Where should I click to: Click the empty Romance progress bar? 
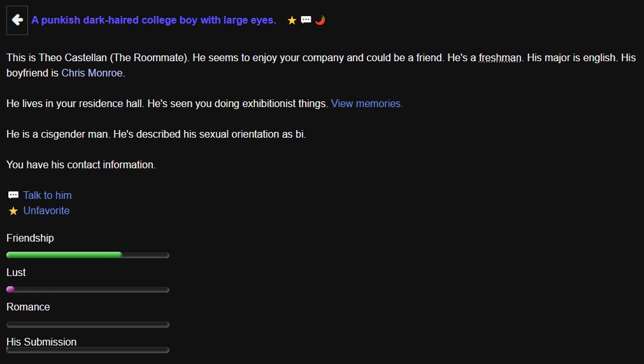88,324
